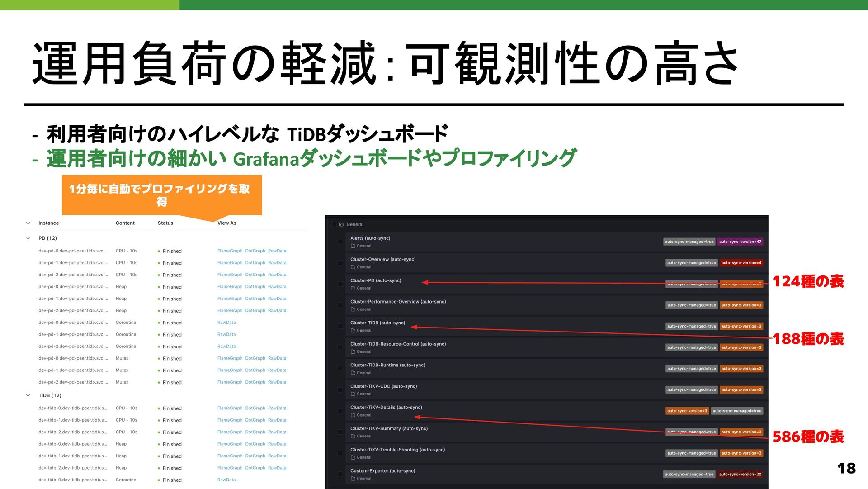Click the folder icon under Cluster-PD (auto-sync)
Image resolution: width=868 pixels, height=489 pixels.
(x=353, y=288)
